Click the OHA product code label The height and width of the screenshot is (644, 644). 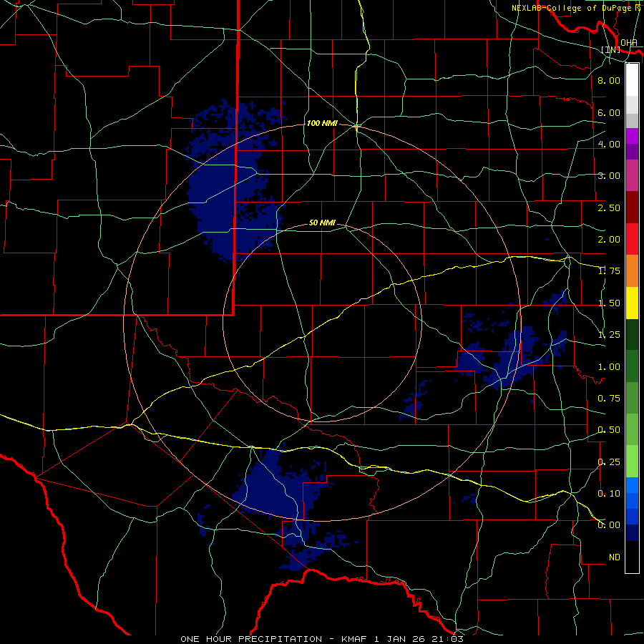pos(629,43)
